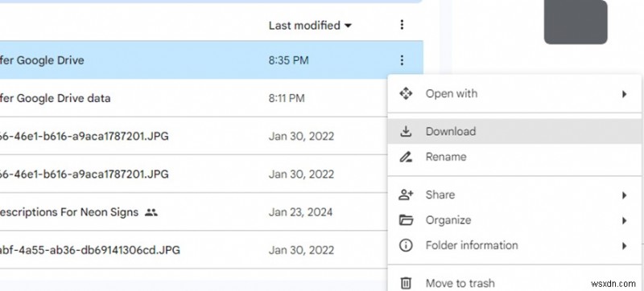Image resolution: width=644 pixels, height=291 pixels.
Task: Click the Share person-plus icon
Action: point(406,195)
